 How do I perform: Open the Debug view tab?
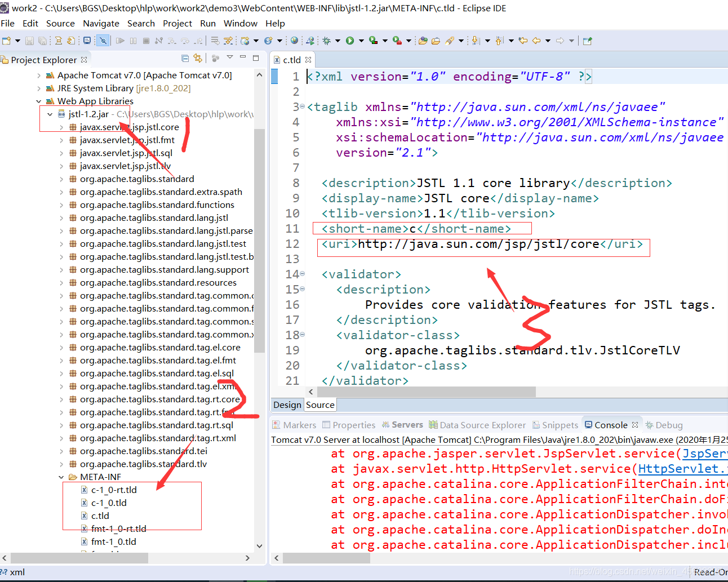tap(664, 425)
